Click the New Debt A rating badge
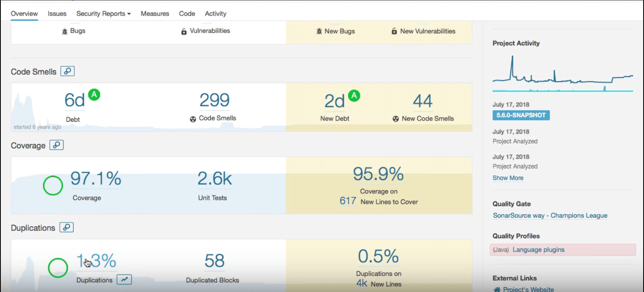This screenshot has height=292, width=644. 354,96
